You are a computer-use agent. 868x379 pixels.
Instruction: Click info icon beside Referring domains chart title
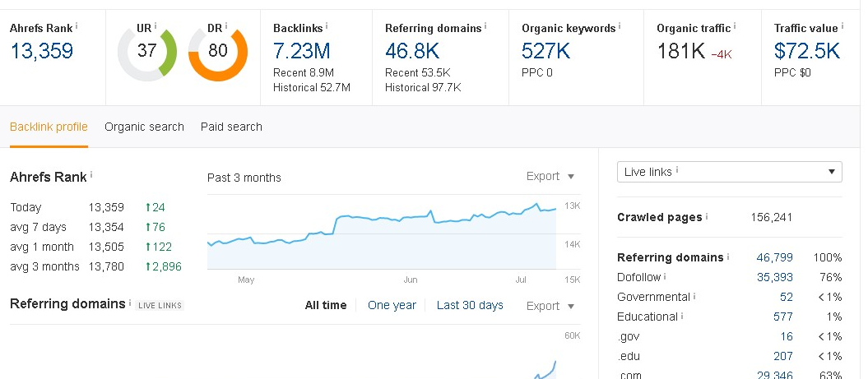click(130, 303)
